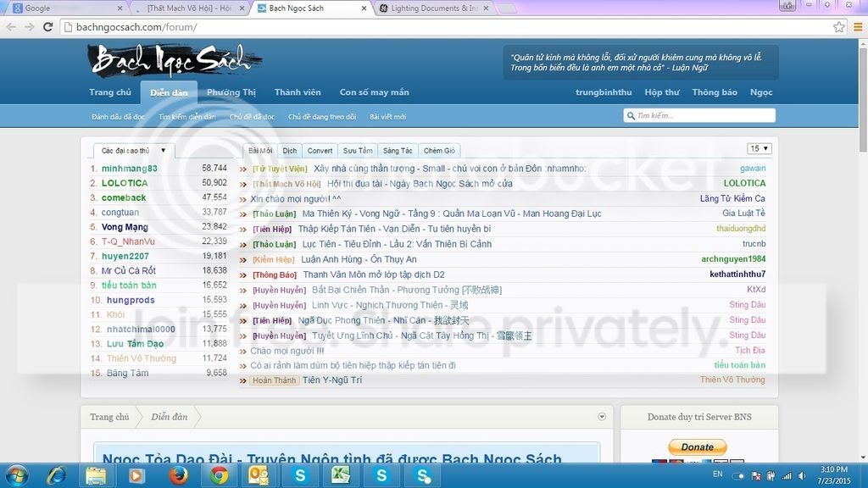
Task: Click the Donate button for Server BNS
Action: 697,446
